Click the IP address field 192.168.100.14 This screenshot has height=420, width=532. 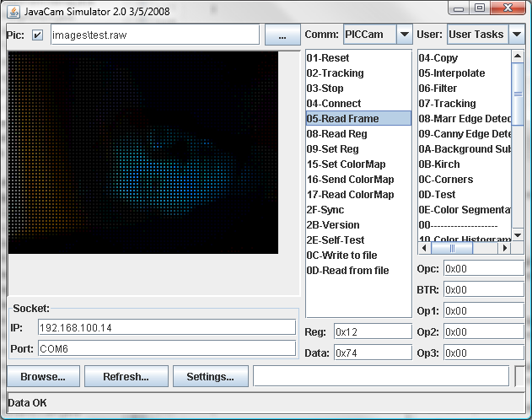pyautogui.click(x=167, y=327)
